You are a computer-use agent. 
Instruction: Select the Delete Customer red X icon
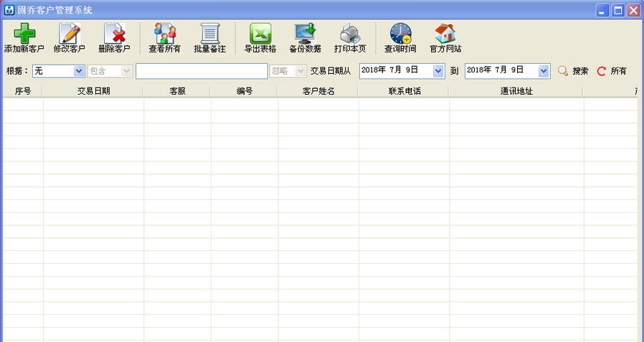tap(115, 33)
